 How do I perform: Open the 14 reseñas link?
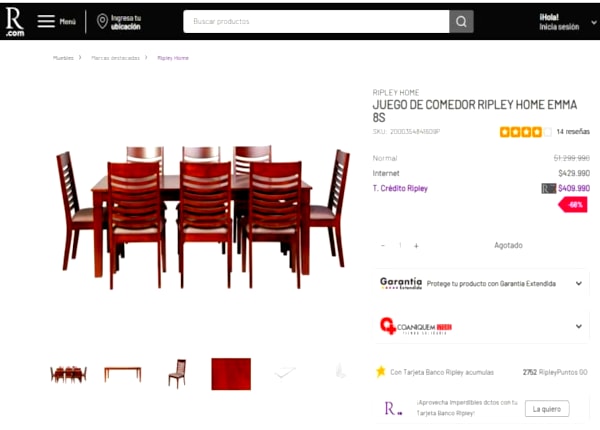coord(573,132)
